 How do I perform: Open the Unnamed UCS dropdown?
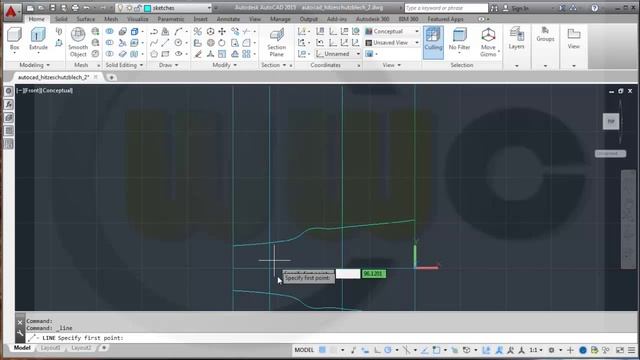pos(358,54)
